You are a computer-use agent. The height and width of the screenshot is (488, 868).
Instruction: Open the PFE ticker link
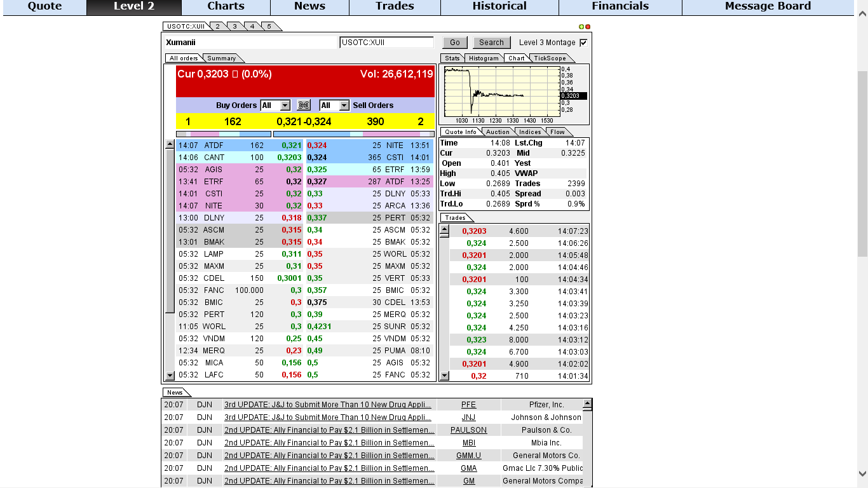[468, 405]
